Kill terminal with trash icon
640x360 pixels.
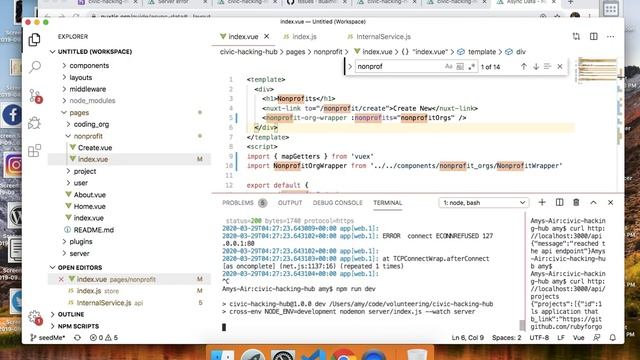pyautogui.click(x=576, y=202)
